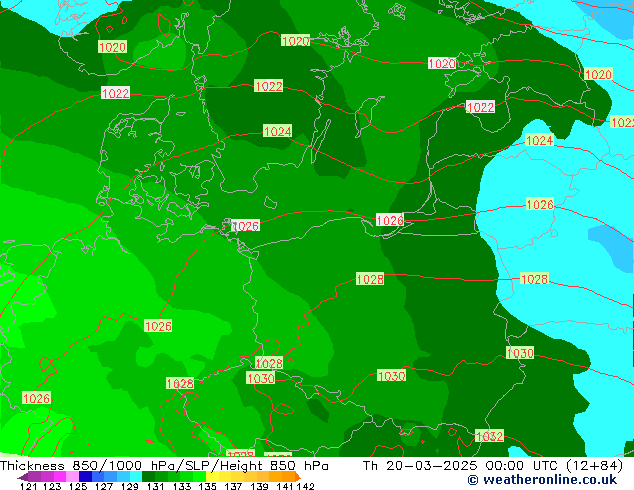Screen dimensions: 634x490
Task: Click legend value 133
Action: [182, 486]
